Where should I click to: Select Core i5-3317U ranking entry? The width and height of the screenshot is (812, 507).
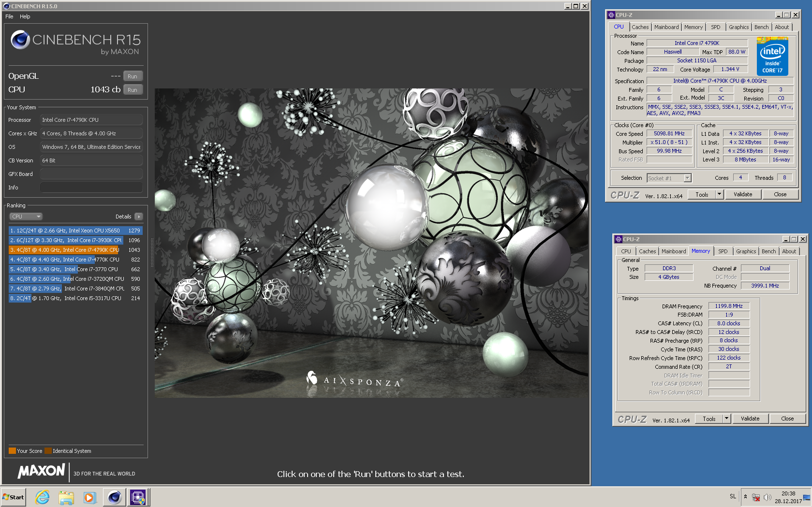[x=75, y=298]
